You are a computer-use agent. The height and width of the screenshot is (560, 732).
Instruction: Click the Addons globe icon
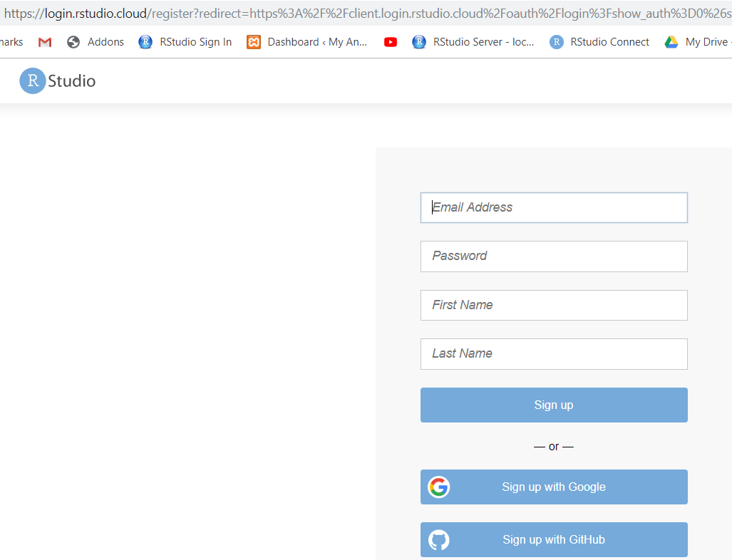click(73, 41)
